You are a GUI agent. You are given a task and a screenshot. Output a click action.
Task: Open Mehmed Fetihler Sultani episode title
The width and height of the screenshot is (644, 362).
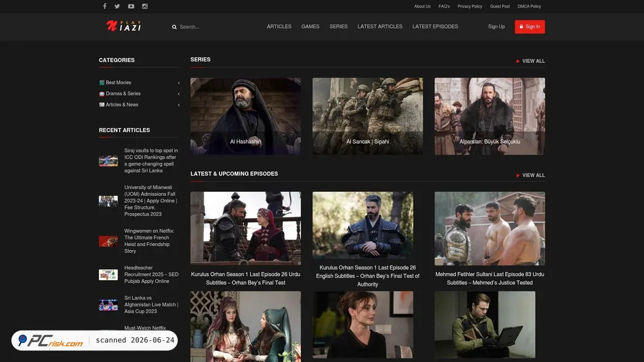[489, 278]
